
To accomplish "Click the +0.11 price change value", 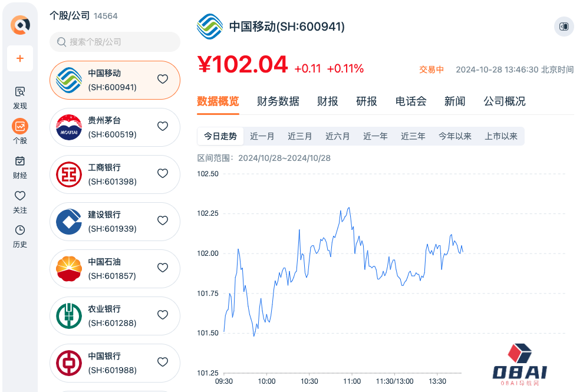I will [308, 68].
